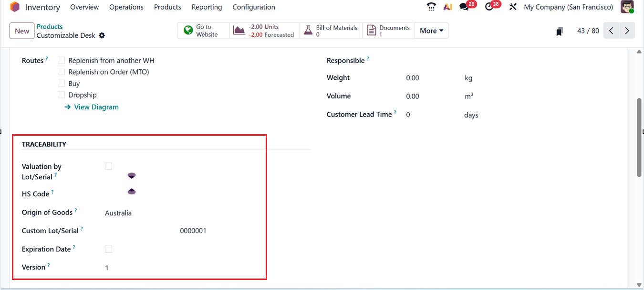Open the Documents smart button icon
The width and height of the screenshot is (644, 290).
click(372, 30)
